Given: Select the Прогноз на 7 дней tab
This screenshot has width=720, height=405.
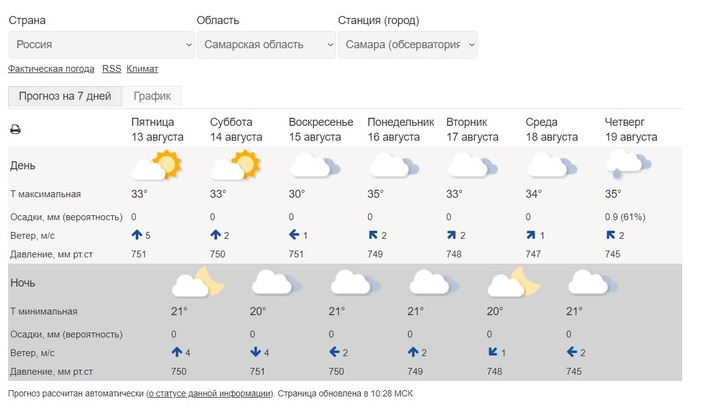Looking at the screenshot, I should tap(65, 96).
